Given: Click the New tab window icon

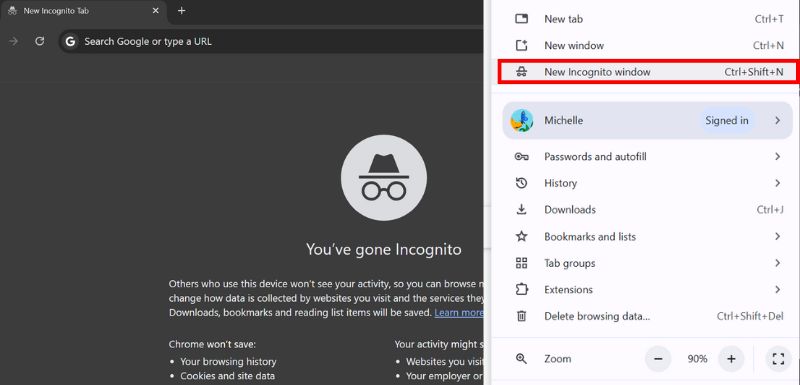Looking at the screenshot, I should coord(521,19).
